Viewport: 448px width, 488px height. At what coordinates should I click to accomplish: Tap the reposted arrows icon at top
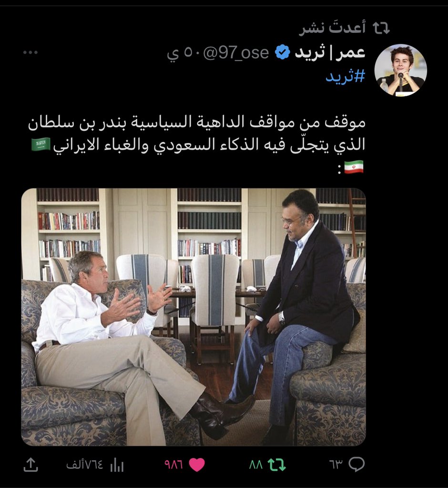click(x=381, y=28)
